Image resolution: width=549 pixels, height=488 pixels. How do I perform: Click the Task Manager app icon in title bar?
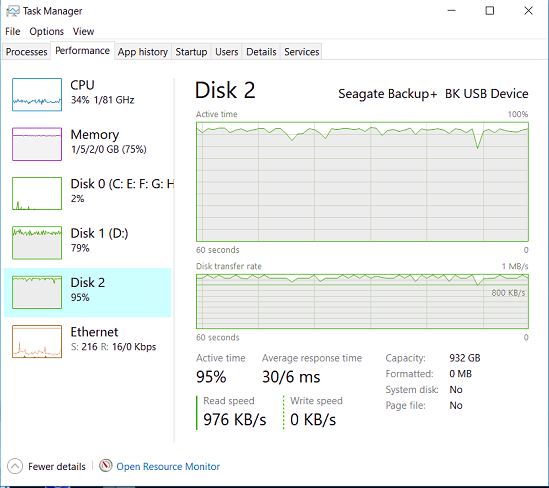[x=13, y=11]
